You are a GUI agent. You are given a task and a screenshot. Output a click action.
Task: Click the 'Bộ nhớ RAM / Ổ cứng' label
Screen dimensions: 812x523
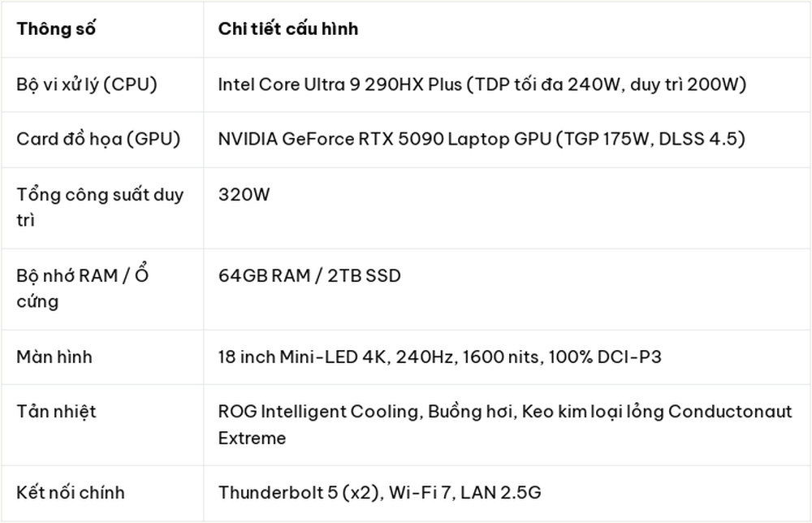82,288
